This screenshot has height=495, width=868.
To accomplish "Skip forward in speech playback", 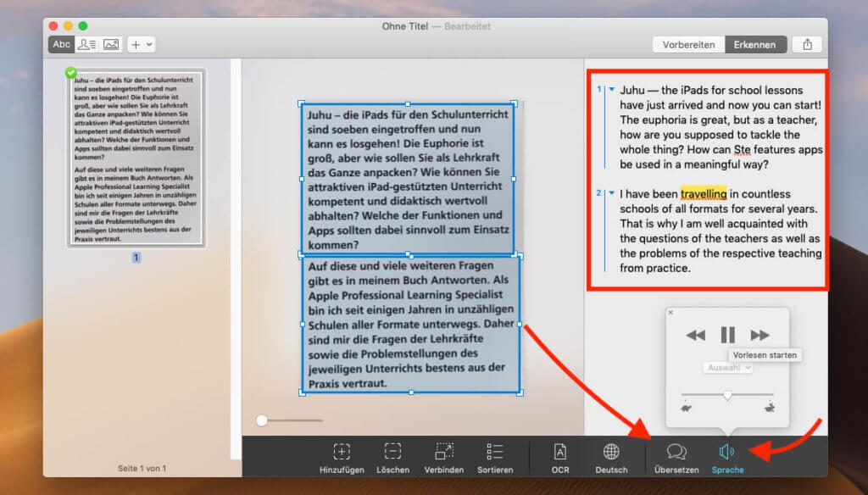I will (x=760, y=335).
